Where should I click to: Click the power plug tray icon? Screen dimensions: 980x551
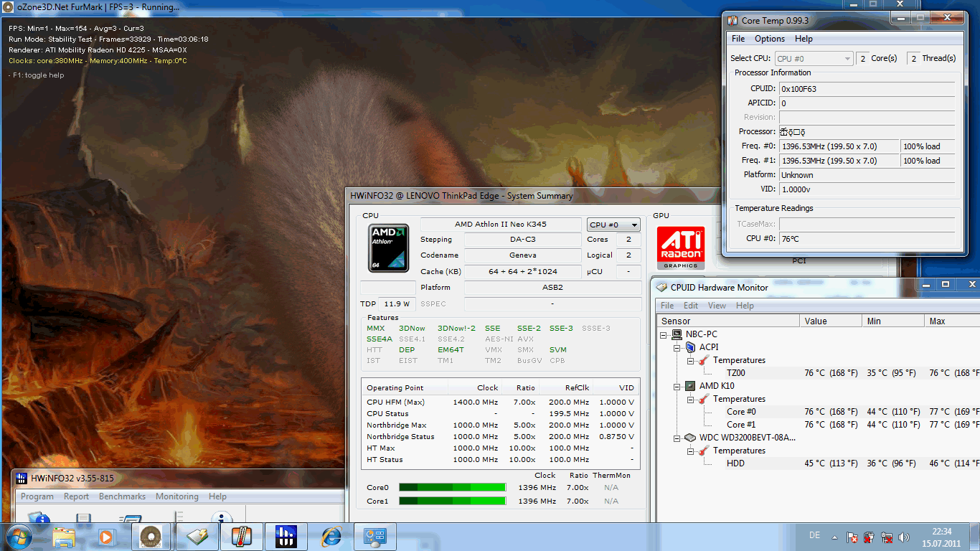pos(869,537)
